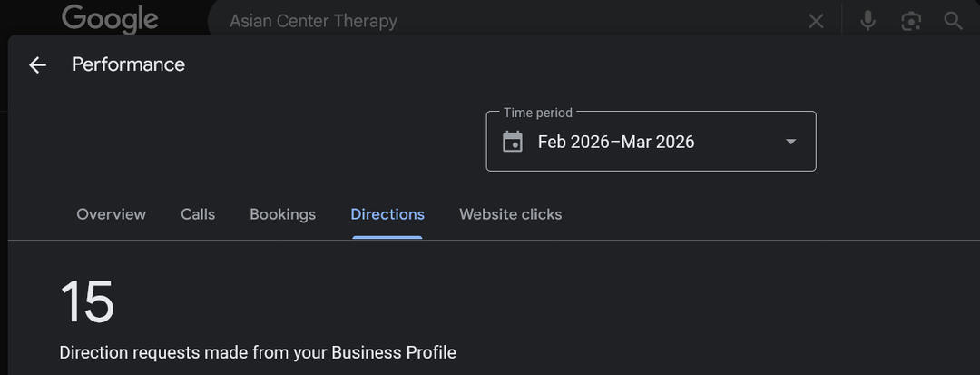This screenshot has height=375, width=980.
Task: Click the Performance heading
Action: [129, 64]
